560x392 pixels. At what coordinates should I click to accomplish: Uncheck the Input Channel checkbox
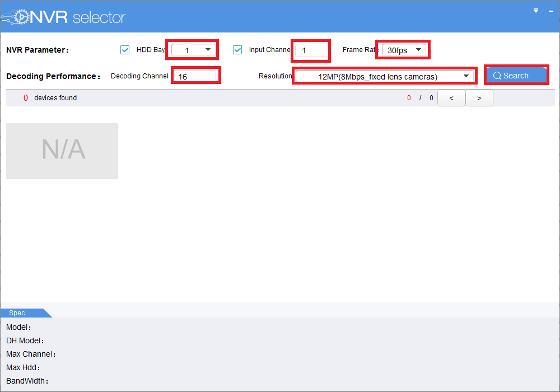tap(237, 50)
